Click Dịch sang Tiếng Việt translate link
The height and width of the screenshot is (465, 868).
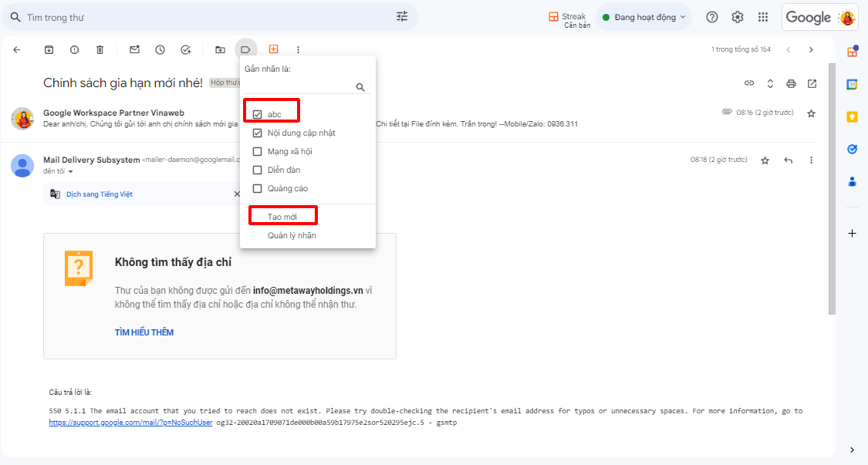99,194
